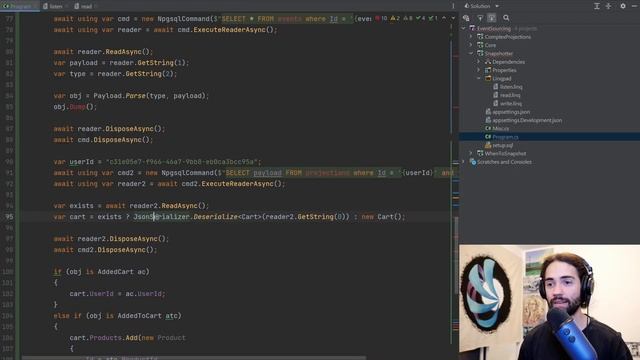Click cart.Products.Add on line 106

pyautogui.click(x=103, y=338)
